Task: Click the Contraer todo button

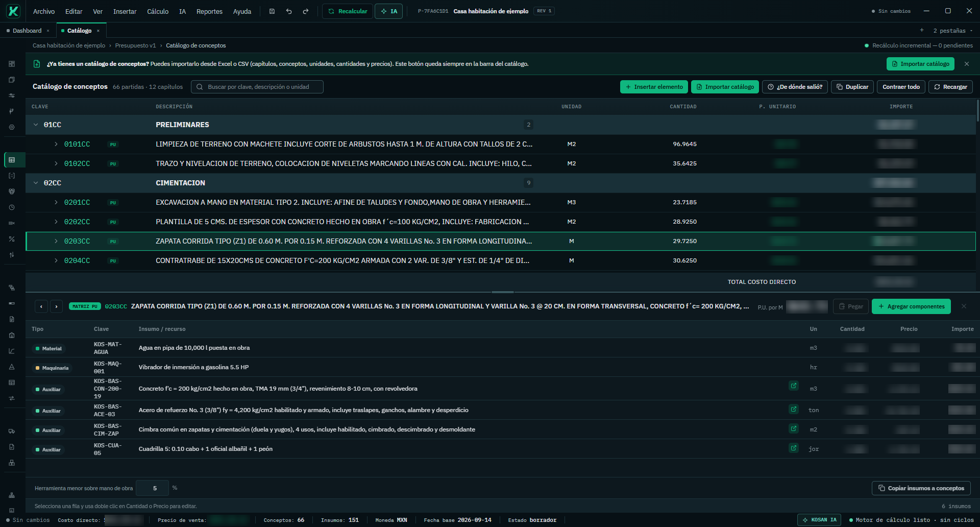Action: [901, 87]
